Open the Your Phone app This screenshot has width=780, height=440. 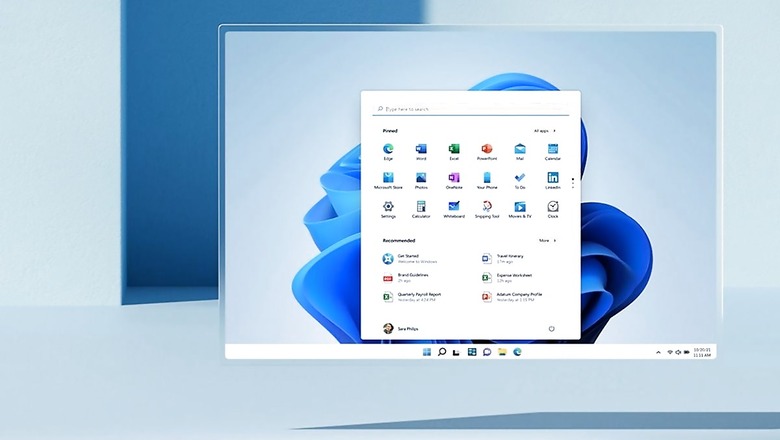point(487,180)
